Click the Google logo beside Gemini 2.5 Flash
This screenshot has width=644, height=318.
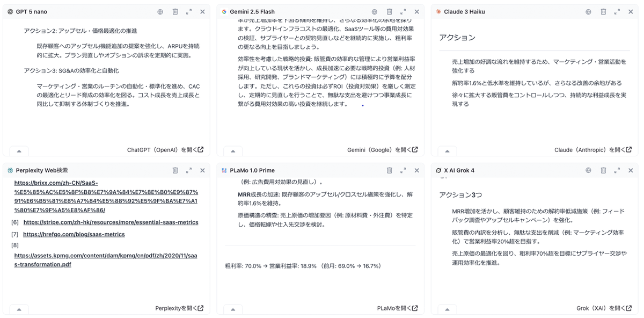[224, 12]
